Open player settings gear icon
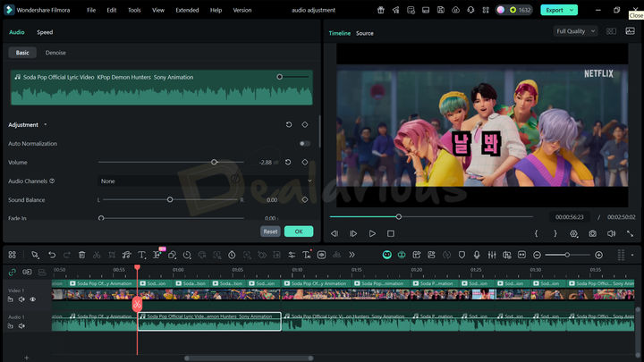 pyautogui.click(x=573, y=233)
